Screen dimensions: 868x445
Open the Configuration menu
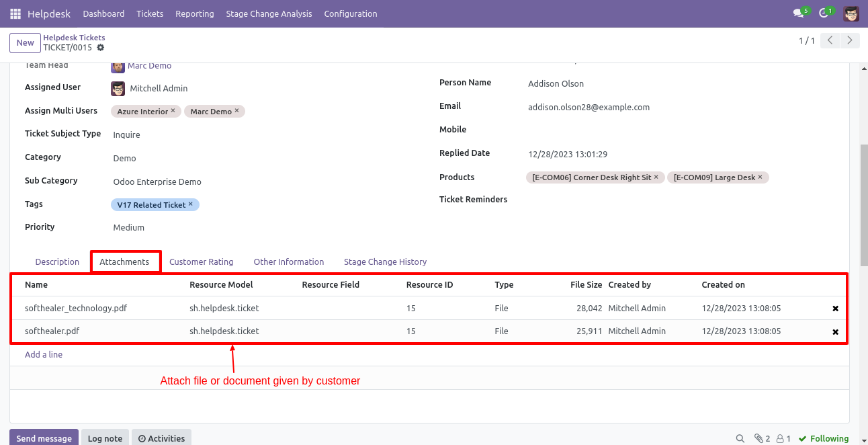(x=351, y=13)
